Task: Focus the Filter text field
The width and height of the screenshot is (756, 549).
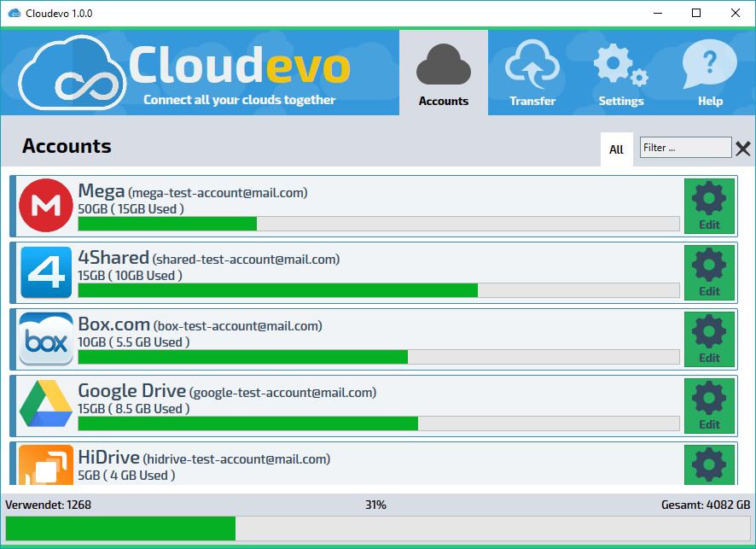Action: point(686,147)
